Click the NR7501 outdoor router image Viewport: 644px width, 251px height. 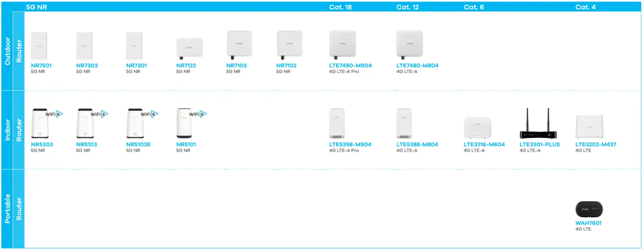39,47
